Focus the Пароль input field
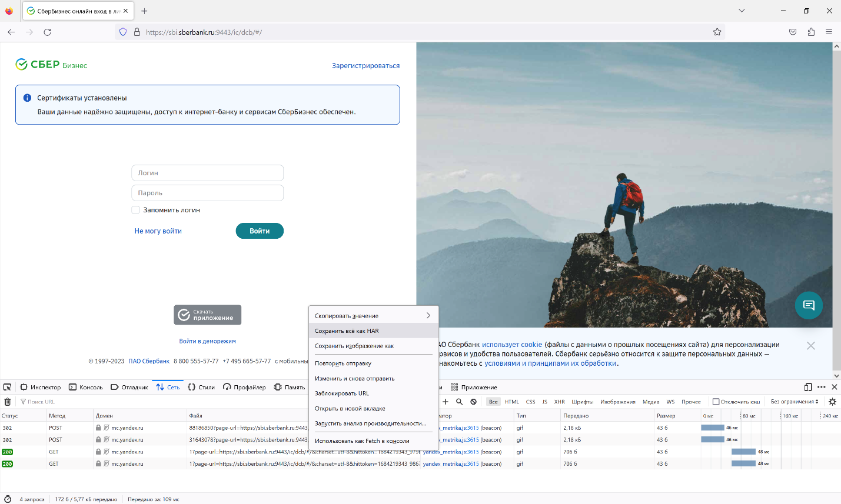 [207, 193]
